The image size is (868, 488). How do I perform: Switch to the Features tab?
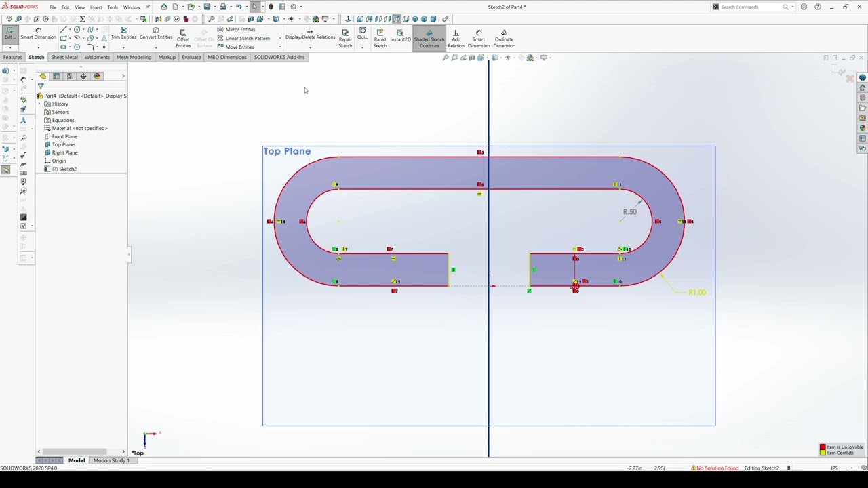tap(12, 57)
